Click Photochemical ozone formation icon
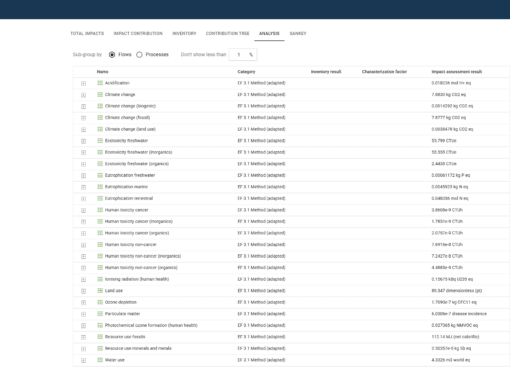Viewport: 510px width, 382px height. pos(100,325)
